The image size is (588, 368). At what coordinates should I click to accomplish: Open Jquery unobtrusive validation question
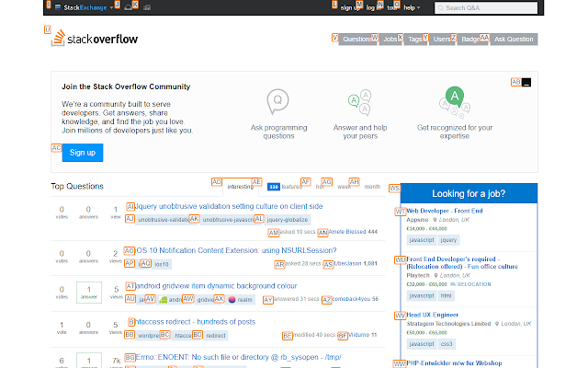229,206
